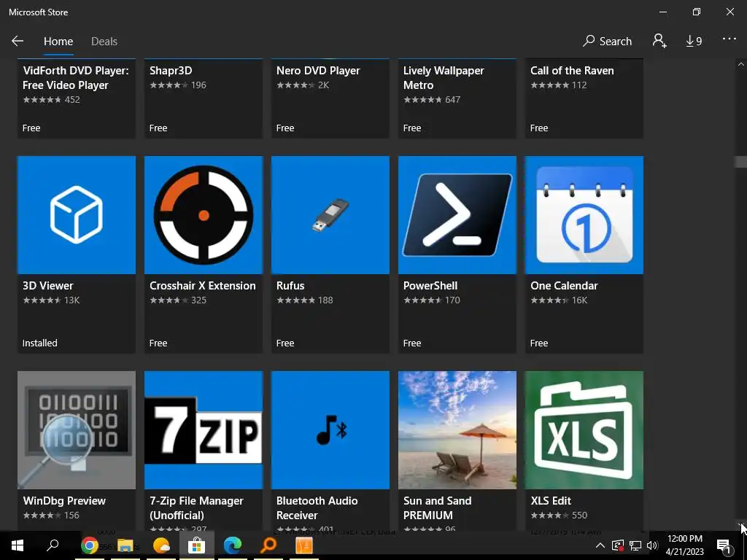Image resolution: width=747 pixels, height=560 pixels.
Task: Launch Microsoft Edge from the taskbar
Action: (233, 545)
